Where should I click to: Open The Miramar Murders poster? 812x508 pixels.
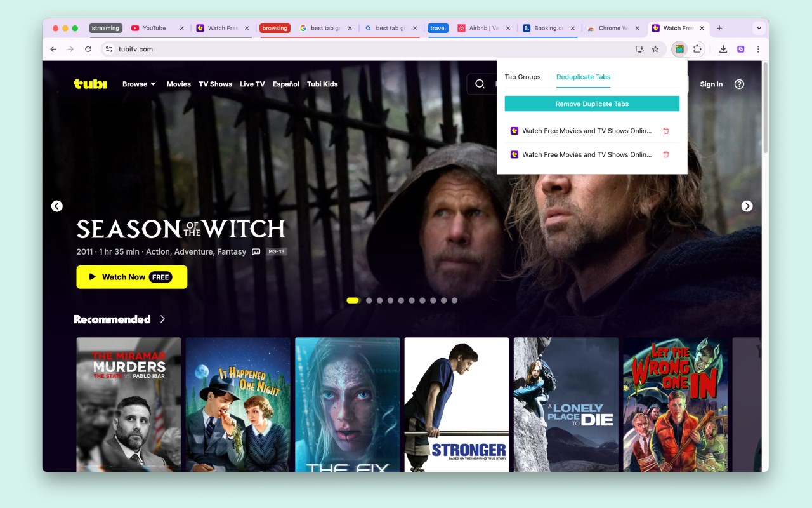tap(129, 404)
